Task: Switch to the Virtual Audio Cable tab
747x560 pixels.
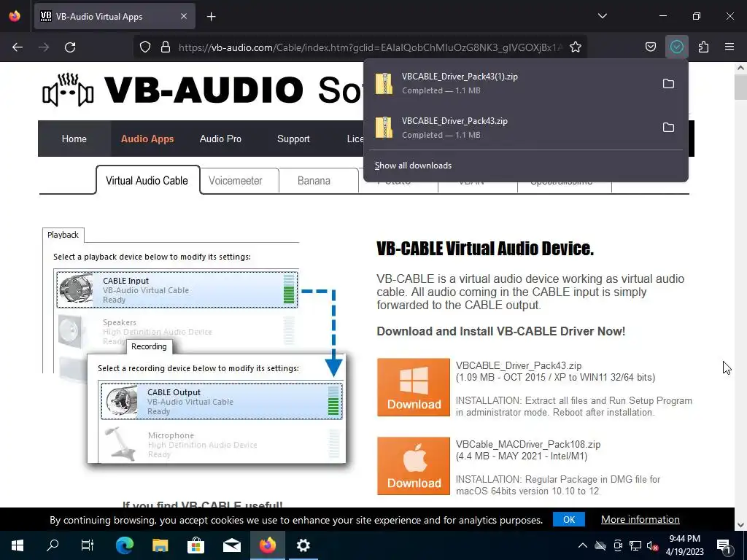Action: (x=147, y=181)
